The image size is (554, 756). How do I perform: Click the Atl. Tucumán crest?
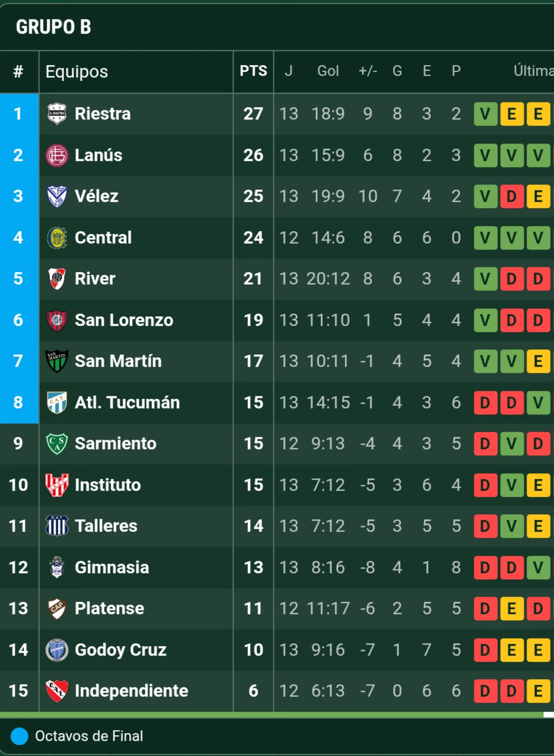(x=57, y=403)
